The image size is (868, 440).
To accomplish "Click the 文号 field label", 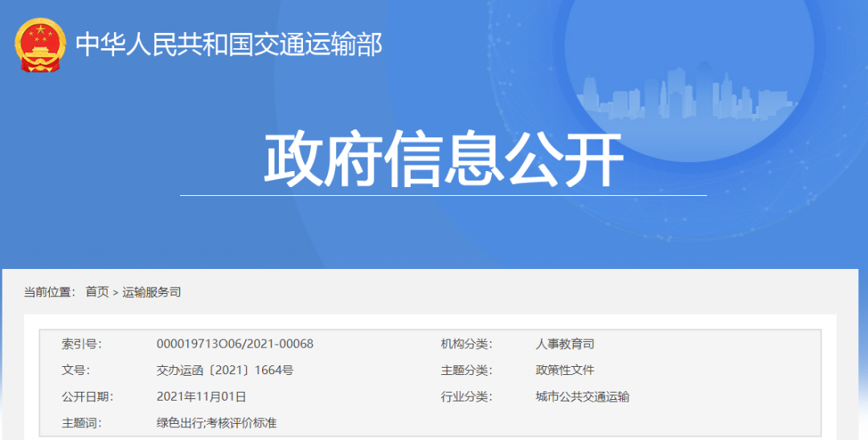I will (76, 370).
